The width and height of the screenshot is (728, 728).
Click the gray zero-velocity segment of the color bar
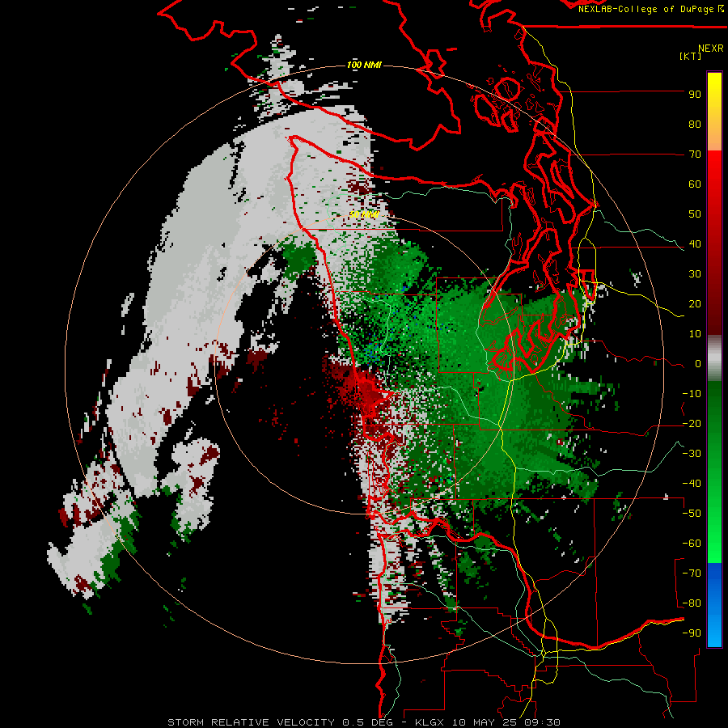pos(714,358)
